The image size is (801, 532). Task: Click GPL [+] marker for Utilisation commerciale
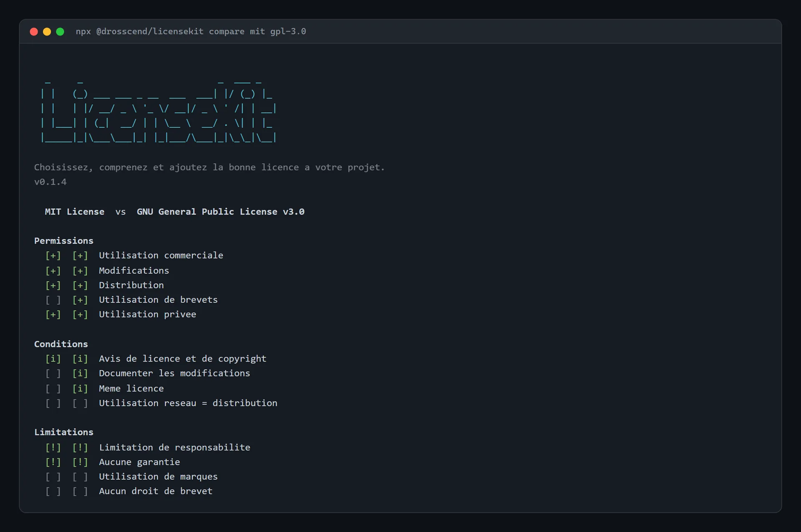click(80, 256)
